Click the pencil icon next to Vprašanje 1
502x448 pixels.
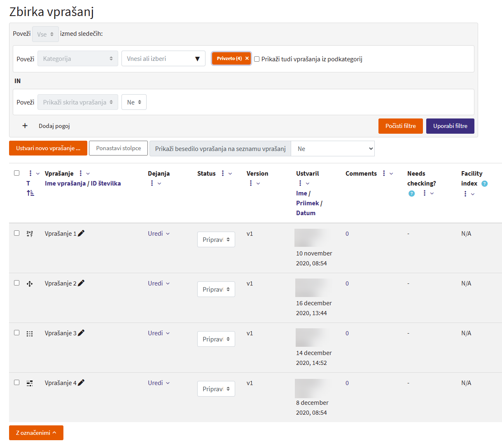click(x=81, y=233)
